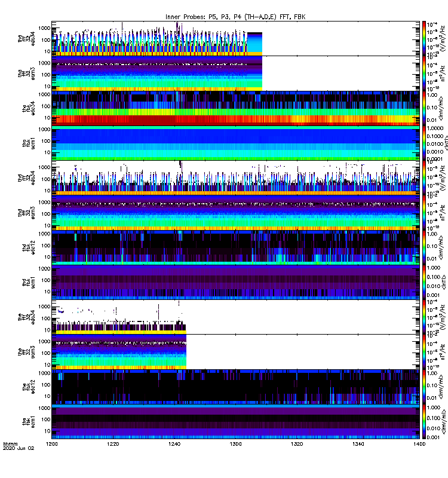Click the 'hhmm' axis unit label
This screenshot has height=478, width=448.
[x=10, y=444]
